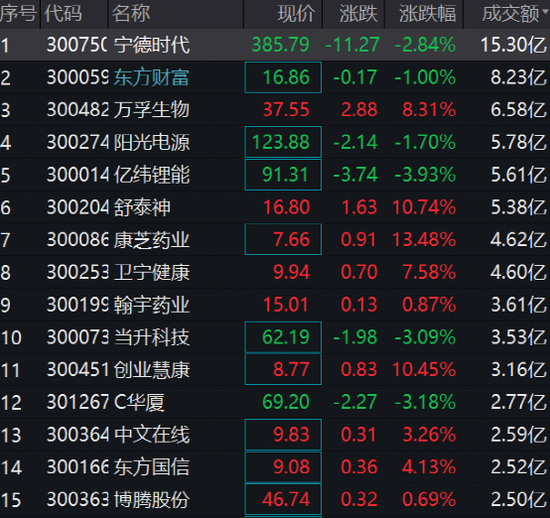This screenshot has width=550, height=518.
Task: Click percent change 3.26%
Action: (429, 435)
